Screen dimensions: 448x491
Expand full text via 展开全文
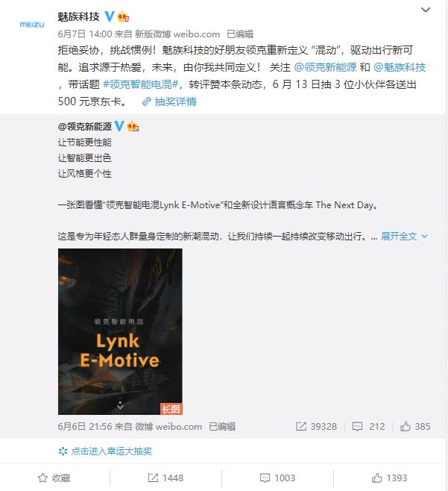(399, 236)
